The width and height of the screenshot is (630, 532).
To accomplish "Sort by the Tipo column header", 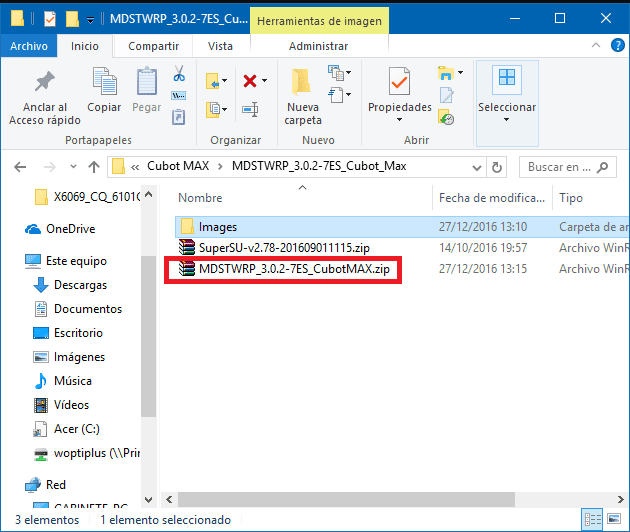I will pyautogui.click(x=571, y=198).
